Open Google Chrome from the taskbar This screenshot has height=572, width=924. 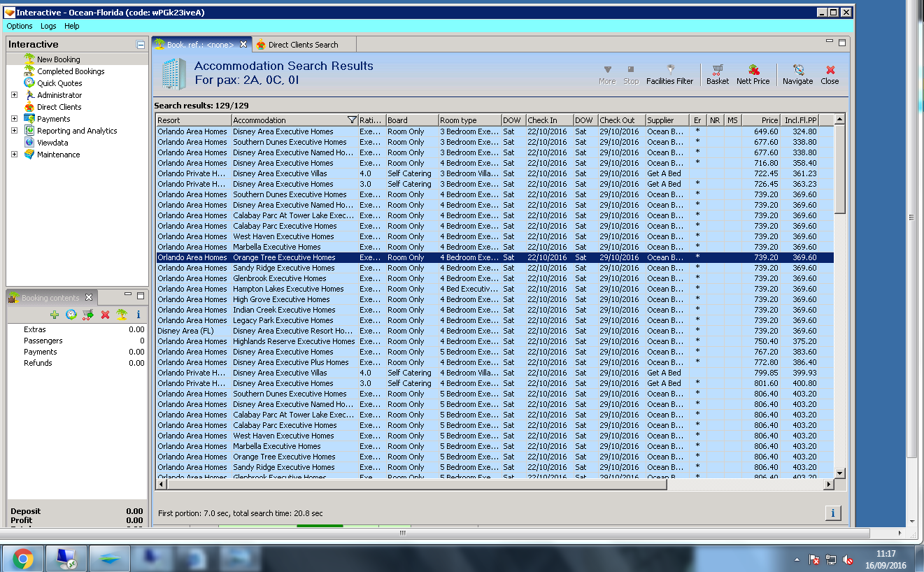22,559
